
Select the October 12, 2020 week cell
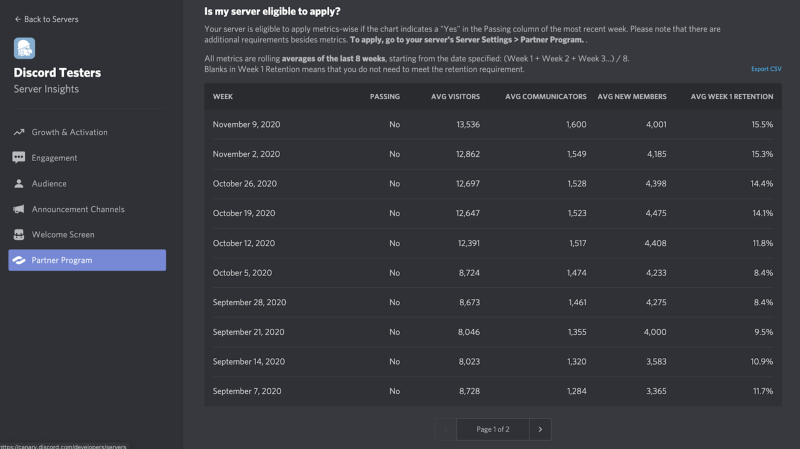tap(244, 243)
